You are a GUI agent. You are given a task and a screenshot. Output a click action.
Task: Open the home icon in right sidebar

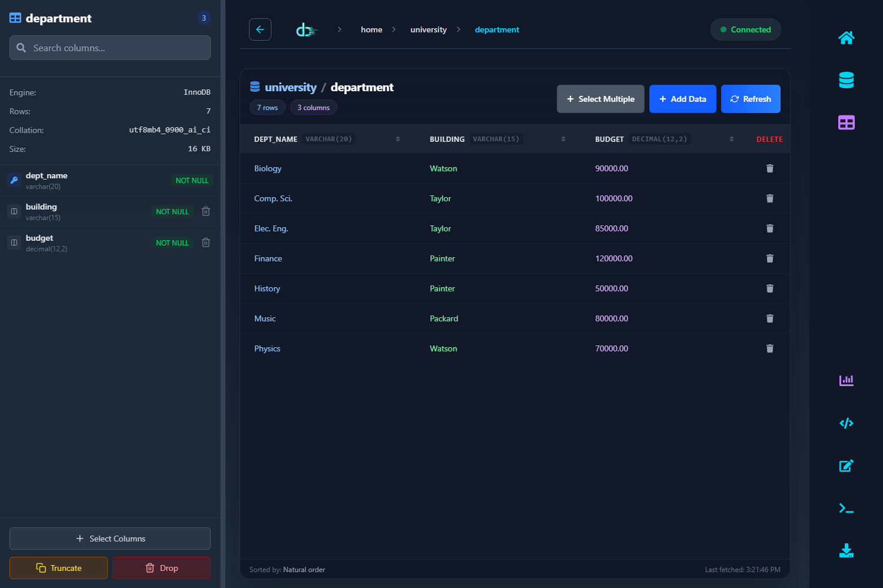847,38
